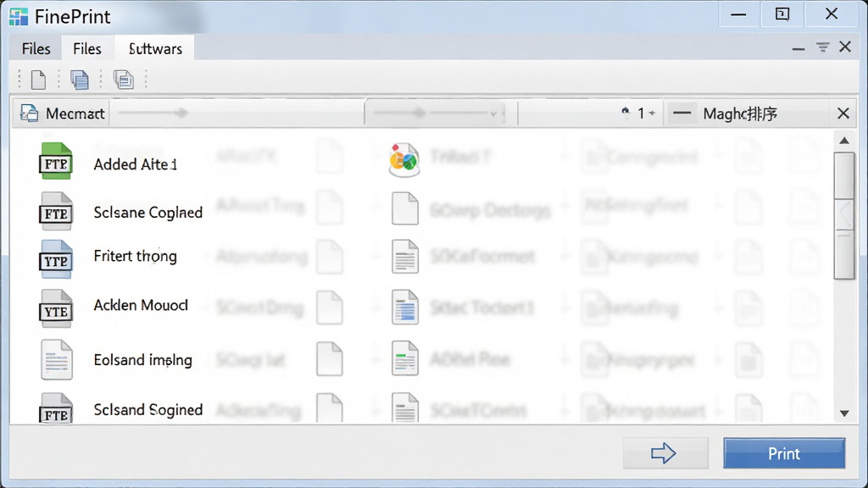Select the Added Aite item text
The image size is (868, 488).
click(x=135, y=164)
